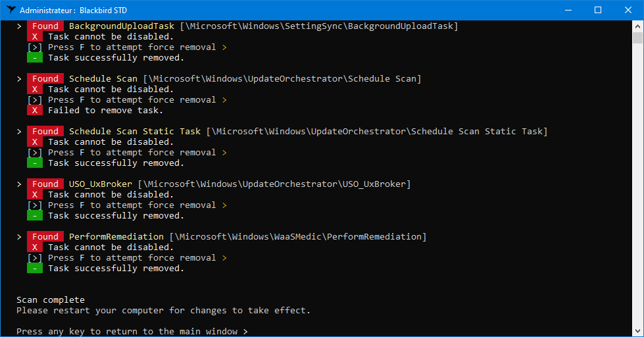Click the Blackbird bird icon in title bar
The image size is (644, 337).
coord(11,10)
